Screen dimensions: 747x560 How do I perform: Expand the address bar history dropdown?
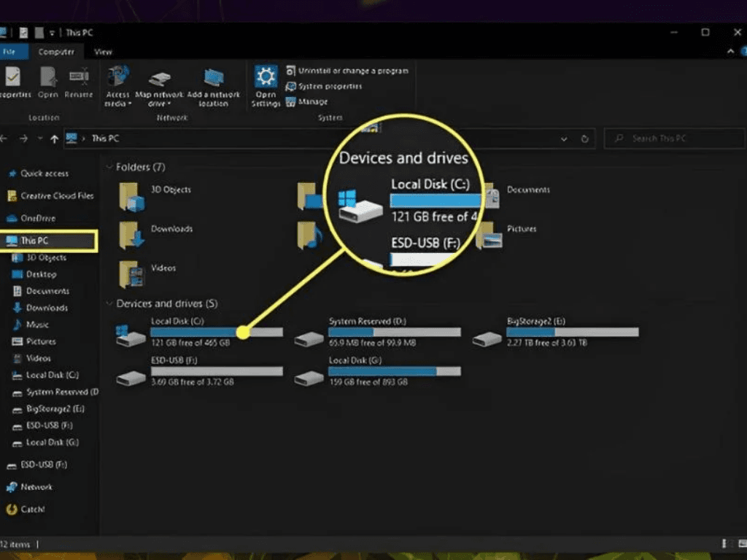click(x=564, y=139)
